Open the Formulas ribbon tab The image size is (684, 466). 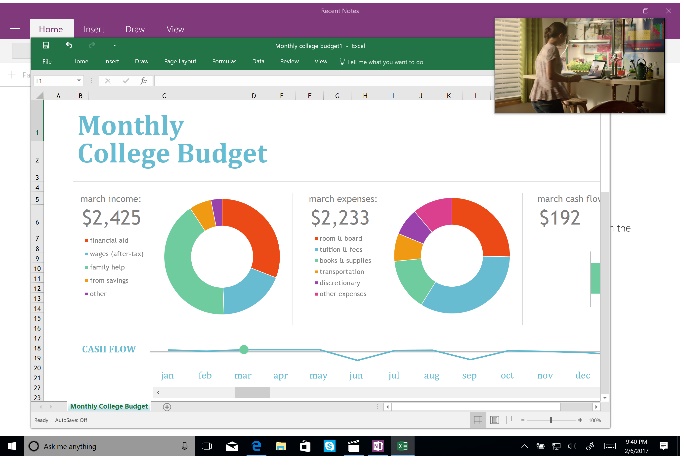pos(224,61)
